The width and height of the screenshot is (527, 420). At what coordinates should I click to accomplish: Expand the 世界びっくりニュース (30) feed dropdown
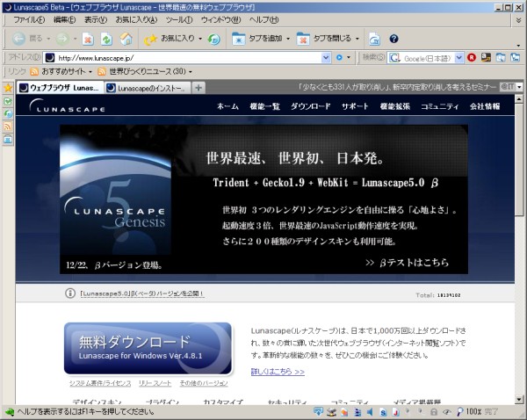point(191,72)
